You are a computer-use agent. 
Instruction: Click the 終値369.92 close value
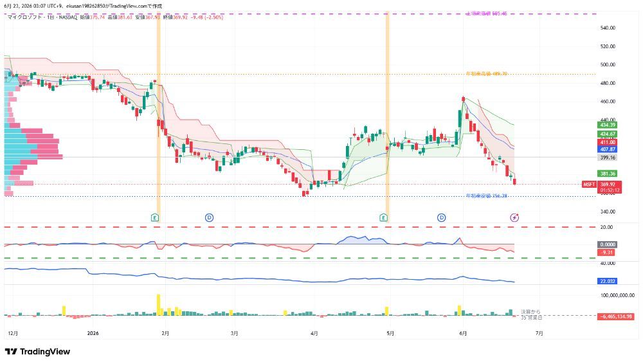click(x=175, y=17)
